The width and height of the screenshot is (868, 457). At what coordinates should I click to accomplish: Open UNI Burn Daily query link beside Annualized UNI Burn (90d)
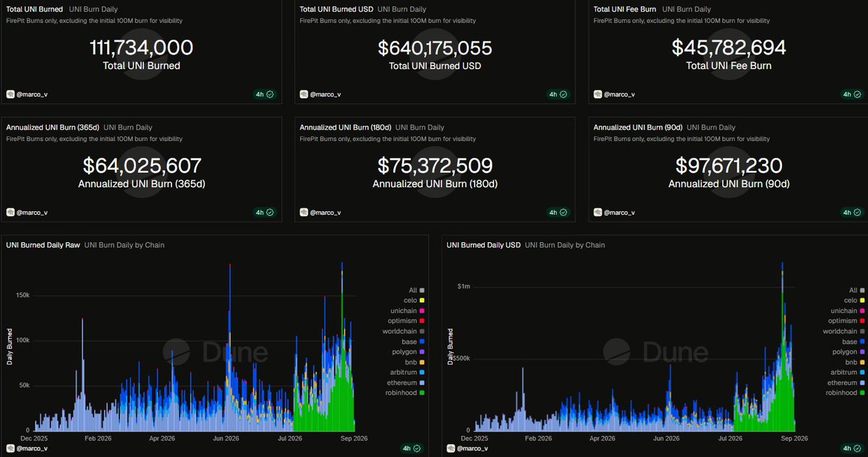pos(712,127)
